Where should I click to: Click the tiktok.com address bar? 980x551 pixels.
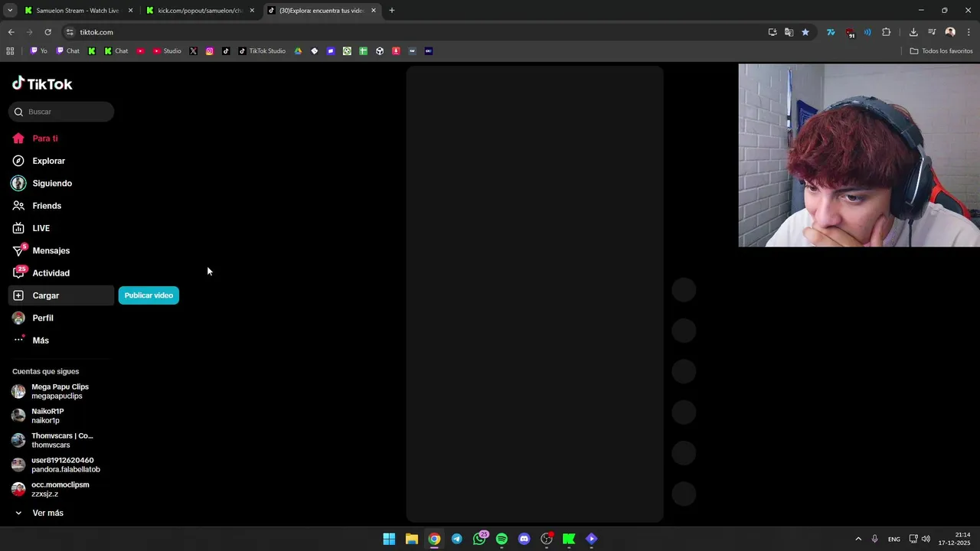pos(413,32)
